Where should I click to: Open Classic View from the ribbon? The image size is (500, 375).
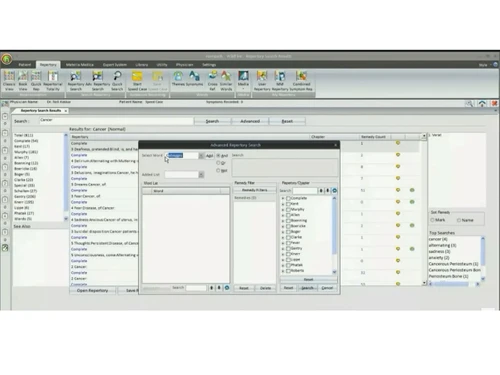click(x=9, y=81)
